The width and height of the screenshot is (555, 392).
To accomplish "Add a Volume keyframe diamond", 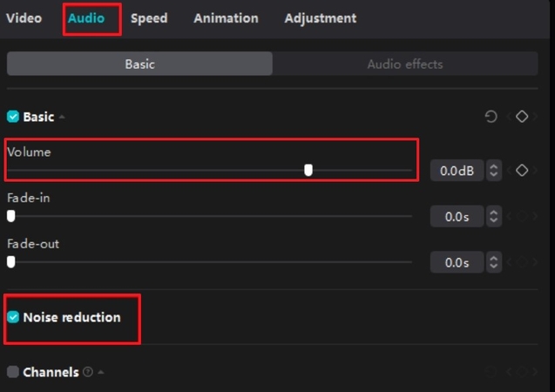I will tap(522, 170).
